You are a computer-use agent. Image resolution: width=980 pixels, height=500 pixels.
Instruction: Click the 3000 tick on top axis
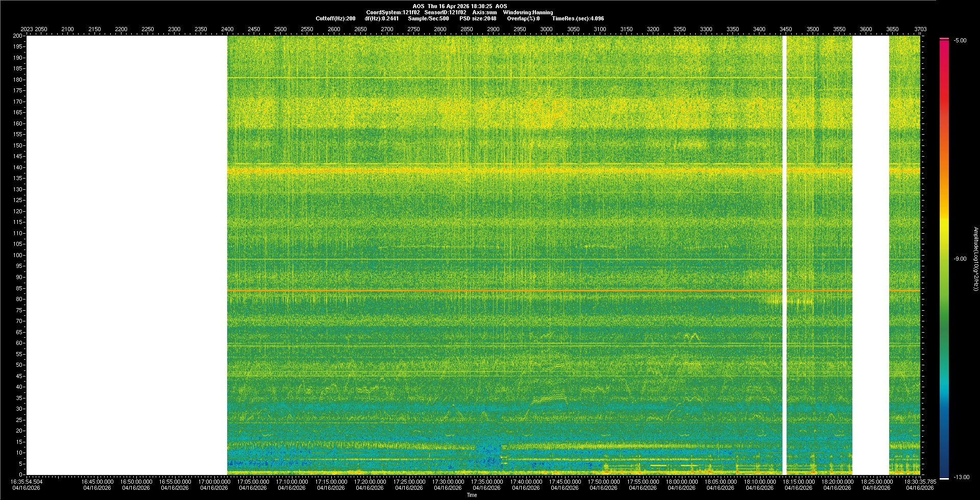pos(546,29)
